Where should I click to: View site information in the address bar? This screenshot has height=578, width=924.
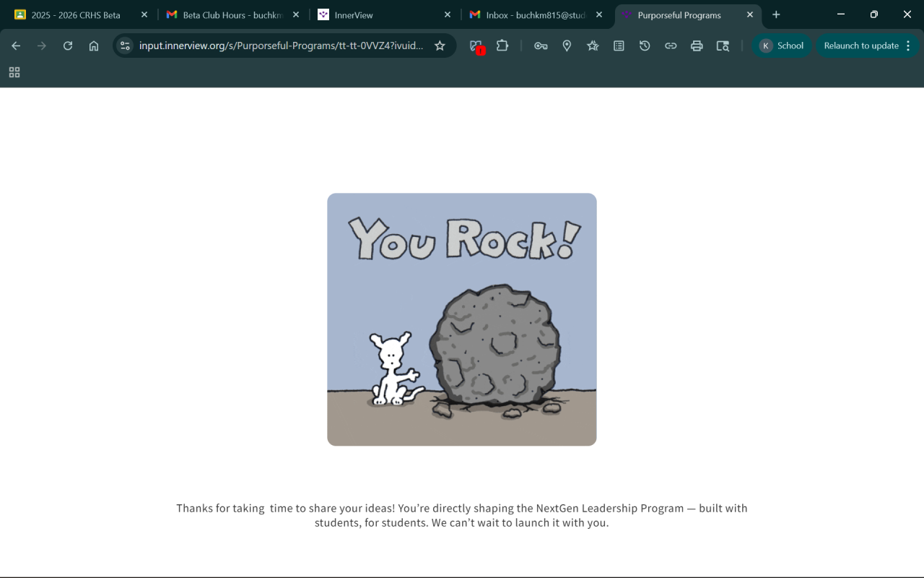point(125,46)
